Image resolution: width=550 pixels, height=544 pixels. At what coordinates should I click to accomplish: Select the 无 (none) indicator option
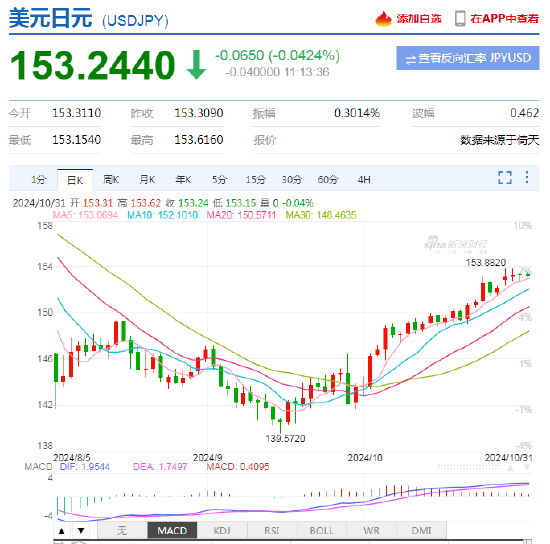pos(122,530)
